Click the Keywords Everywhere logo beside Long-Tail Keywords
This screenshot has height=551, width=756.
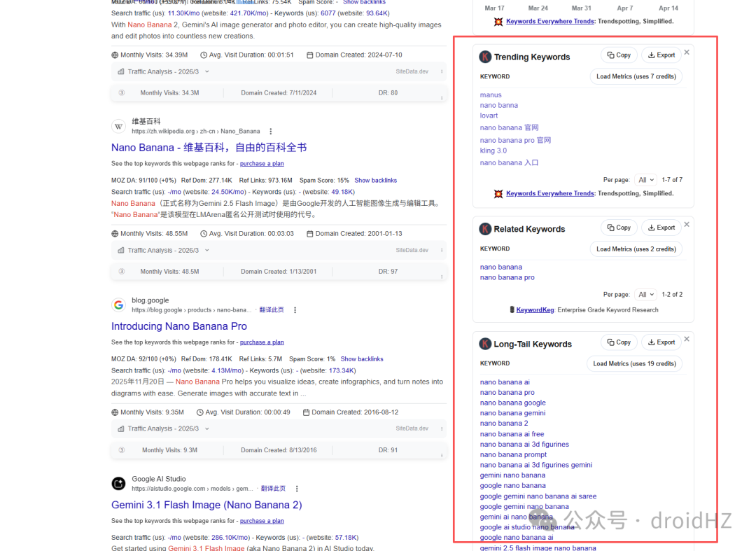485,344
